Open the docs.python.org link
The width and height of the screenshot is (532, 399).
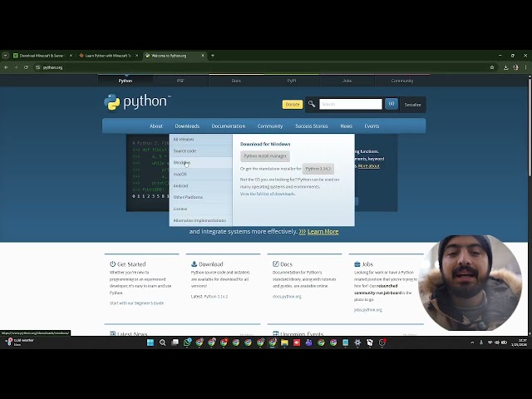[287, 296]
